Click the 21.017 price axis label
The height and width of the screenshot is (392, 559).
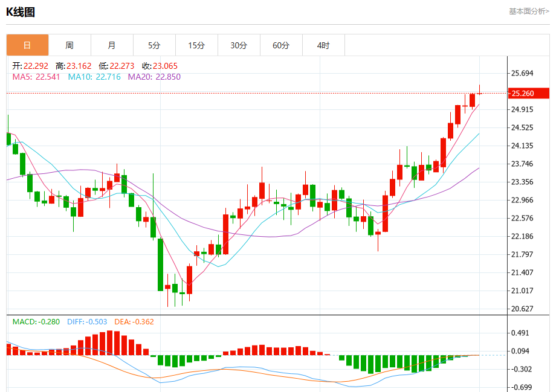tap(522, 291)
